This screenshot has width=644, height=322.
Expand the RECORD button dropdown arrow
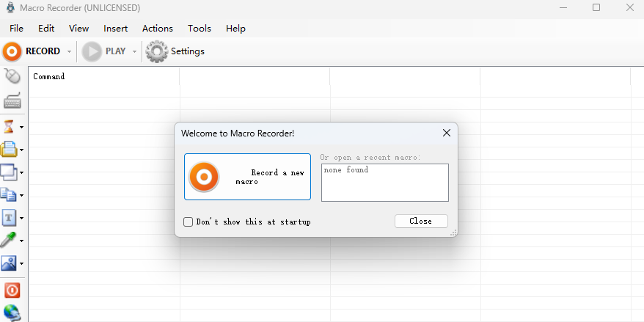pos(69,51)
